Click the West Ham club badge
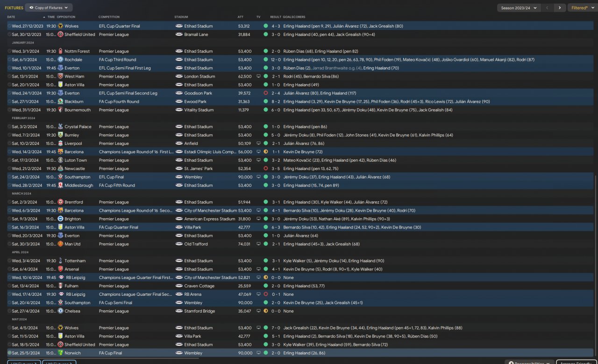 click(60, 77)
